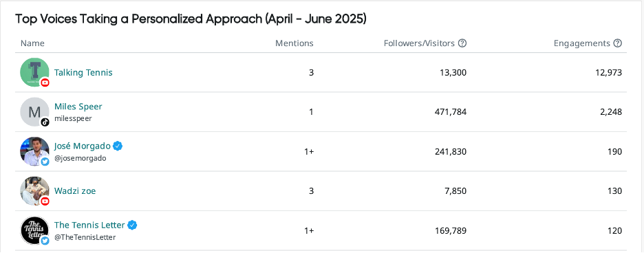Click The Tennis Letter verified checkmark badge
This screenshot has height=253, width=644.
pos(132,225)
